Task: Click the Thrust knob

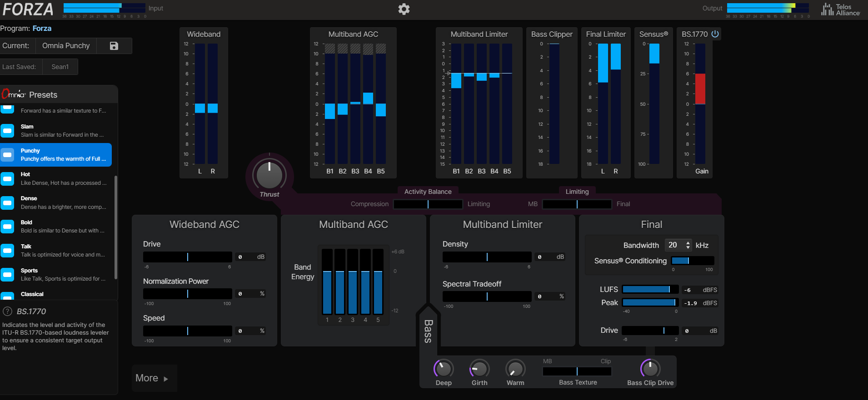Action: [269, 175]
